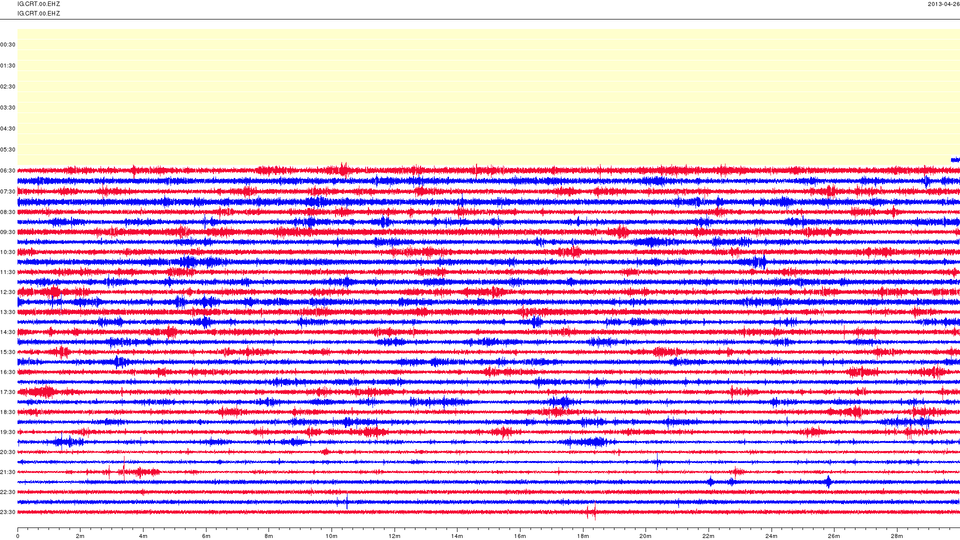Select the 11:30 time row label
The height and width of the screenshot is (540, 960).
pyautogui.click(x=8, y=272)
